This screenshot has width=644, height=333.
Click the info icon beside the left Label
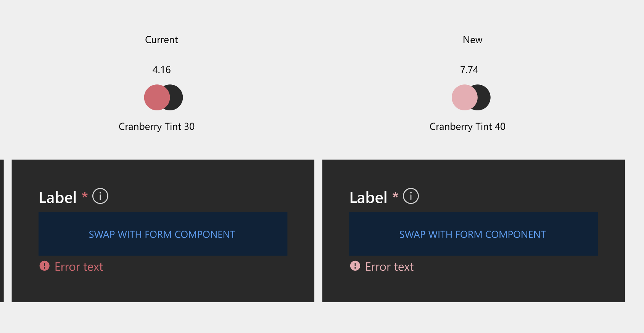coord(100,196)
